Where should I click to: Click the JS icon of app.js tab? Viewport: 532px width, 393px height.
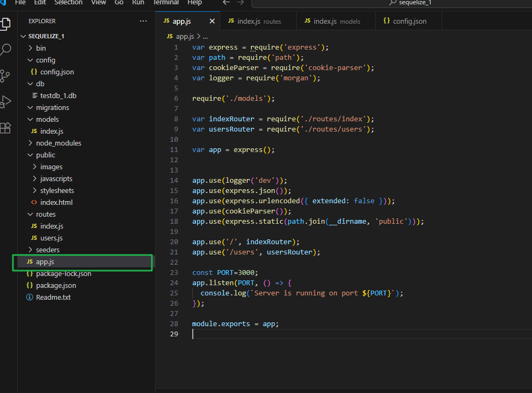point(166,20)
